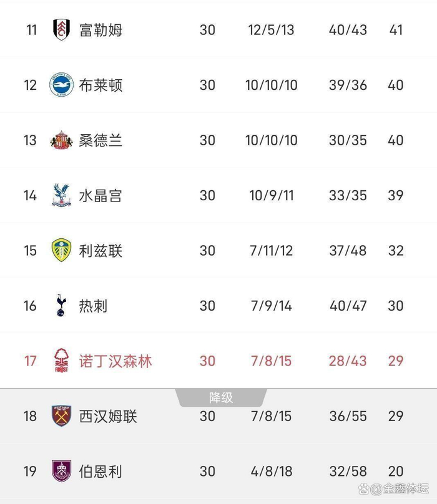437x504 pixels.
Task: Click the Tottenham cockerel crest
Action: tap(62, 306)
